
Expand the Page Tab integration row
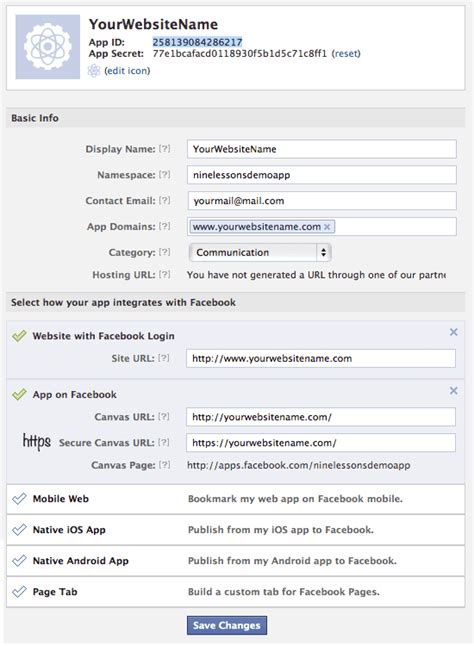(236, 592)
